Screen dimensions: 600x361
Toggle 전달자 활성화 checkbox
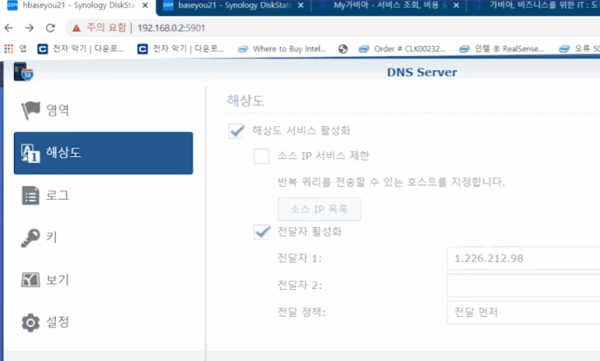pyautogui.click(x=262, y=232)
